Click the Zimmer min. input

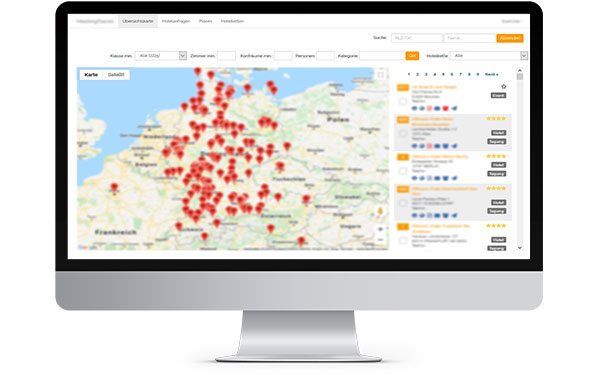[226, 55]
